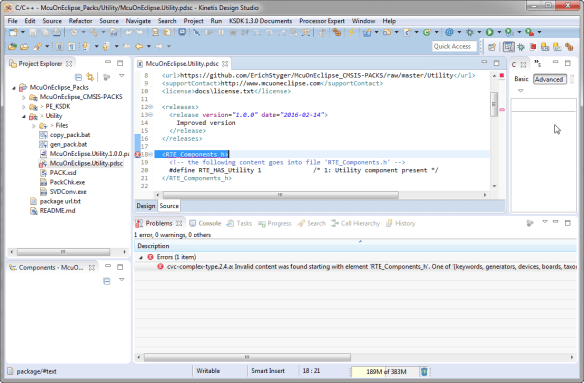
Task: Switch to the Design editor tab
Action: (146, 206)
